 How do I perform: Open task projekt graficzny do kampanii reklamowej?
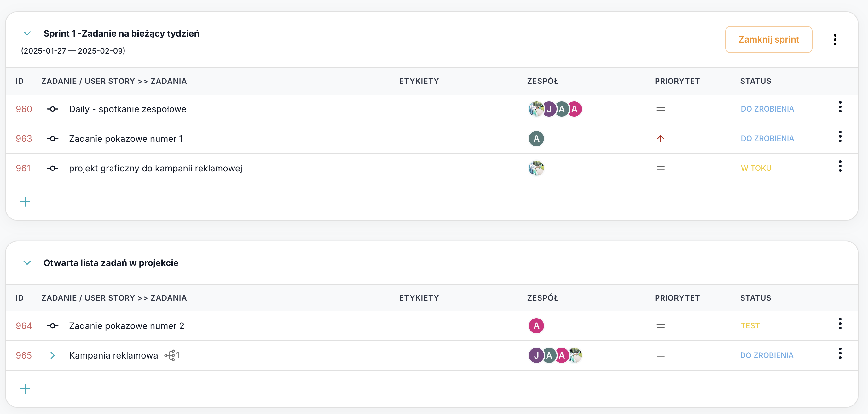155,168
